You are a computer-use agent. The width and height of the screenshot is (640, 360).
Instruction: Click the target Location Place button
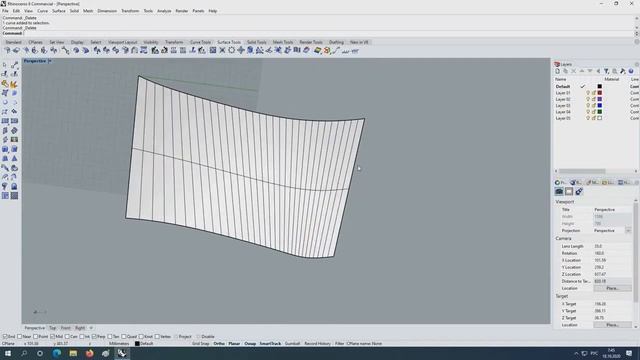click(612, 325)
